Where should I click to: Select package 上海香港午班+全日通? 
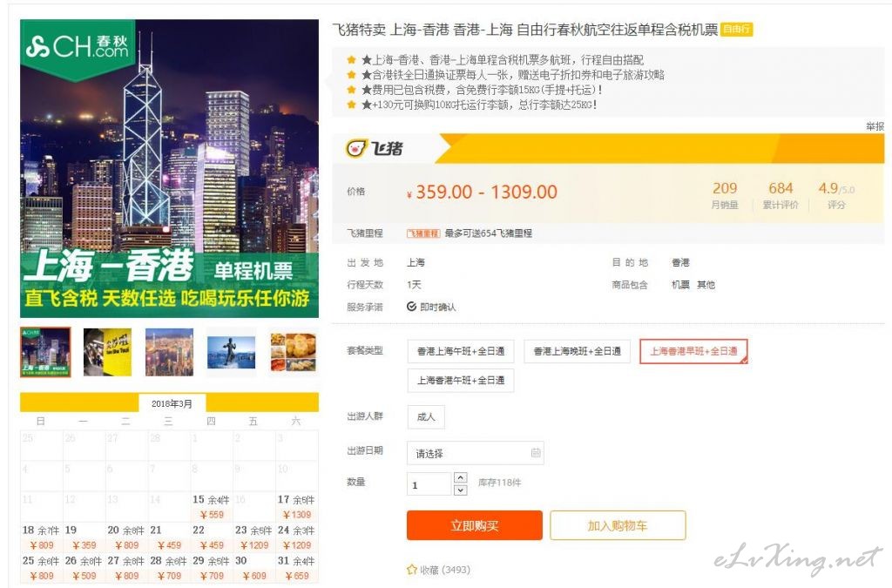pos(461,381)
